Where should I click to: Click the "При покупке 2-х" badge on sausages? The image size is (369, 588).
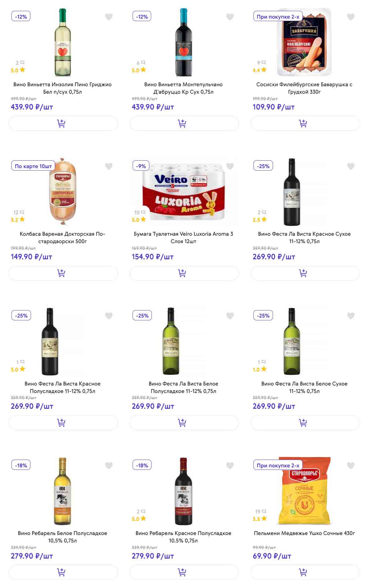[x=278, y=17]
